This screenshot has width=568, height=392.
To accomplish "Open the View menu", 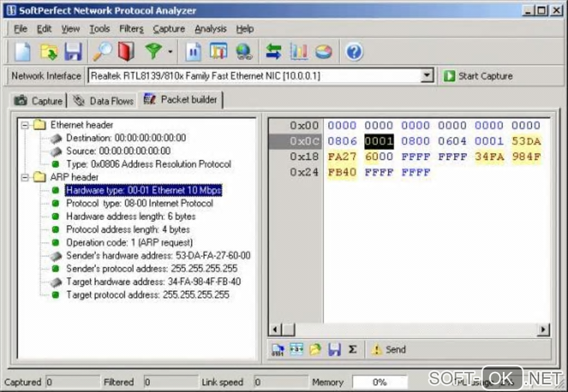I will click(x=70, y=28).
